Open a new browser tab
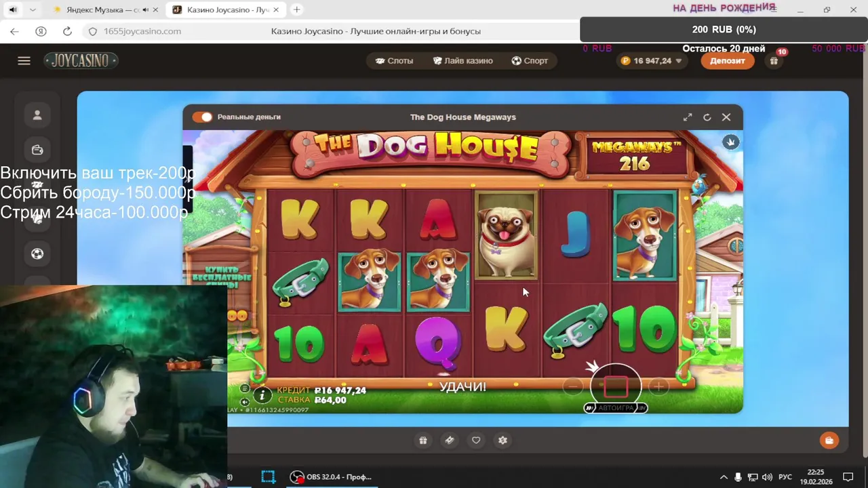 (x=296, y=10)
